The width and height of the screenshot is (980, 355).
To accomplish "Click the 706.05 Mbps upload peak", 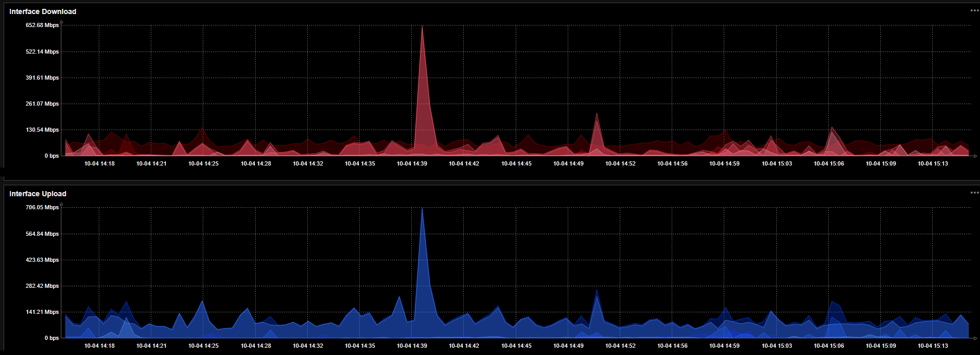I will [x=422, y=209].
